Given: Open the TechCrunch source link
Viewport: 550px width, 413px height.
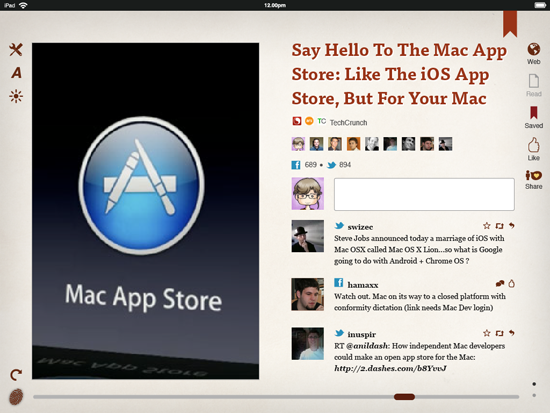Looking at the screenshot, I should coord(348,122).
